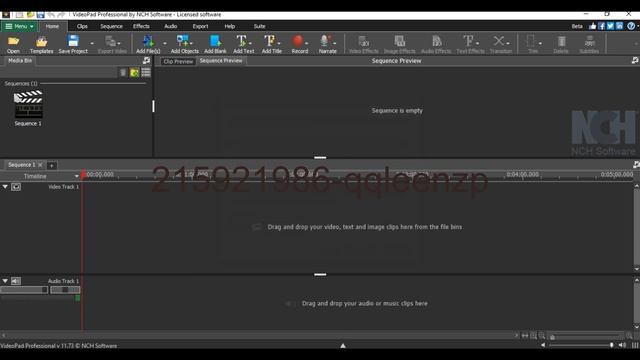
Task: Click the Save Project icon
Action: click(x=73, y=44)
